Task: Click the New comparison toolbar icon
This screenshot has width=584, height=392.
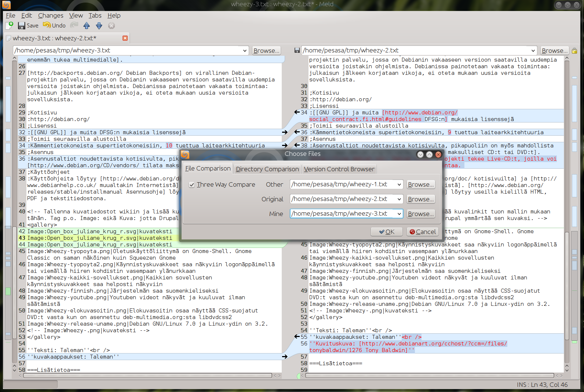Action: (10, 25)
